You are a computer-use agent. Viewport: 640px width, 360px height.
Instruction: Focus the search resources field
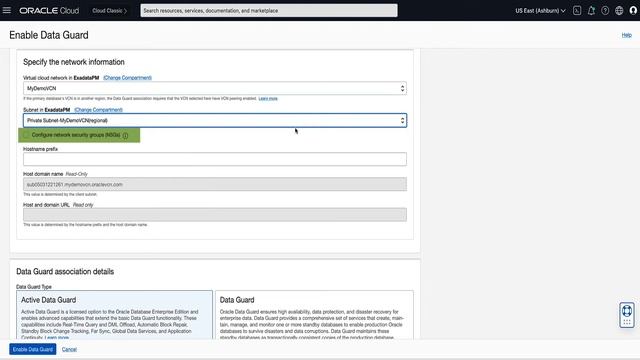(x=269, y=11)
